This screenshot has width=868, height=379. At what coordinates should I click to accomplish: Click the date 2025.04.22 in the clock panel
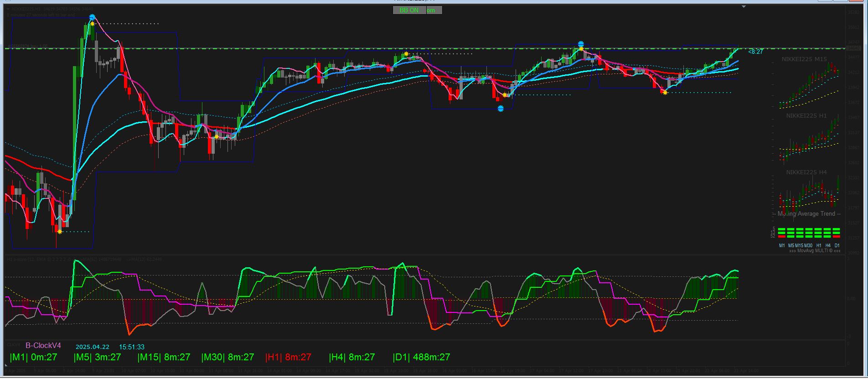click(x=93, y=347)
